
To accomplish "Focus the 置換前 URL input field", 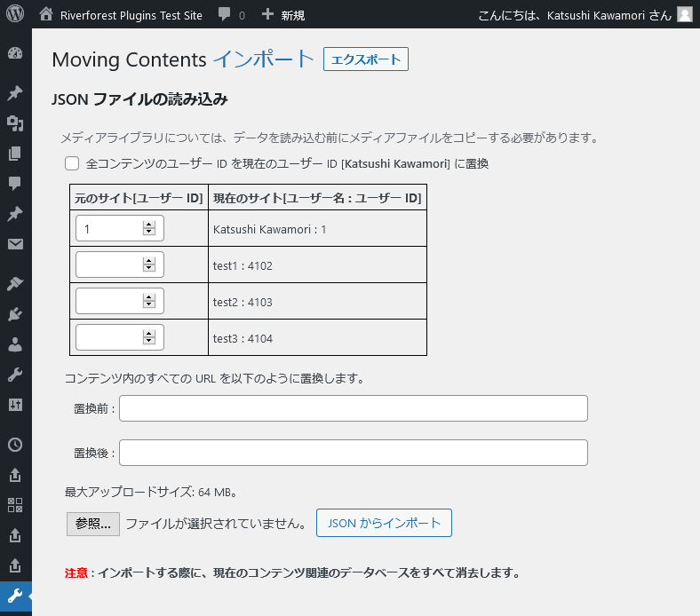I will pyautogui.click(x=354, y=408).
